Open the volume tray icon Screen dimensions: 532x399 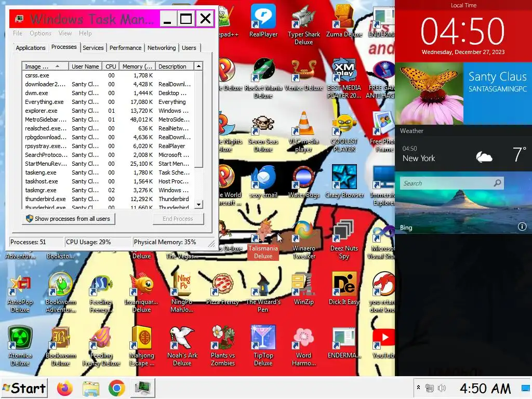point(442,388)
